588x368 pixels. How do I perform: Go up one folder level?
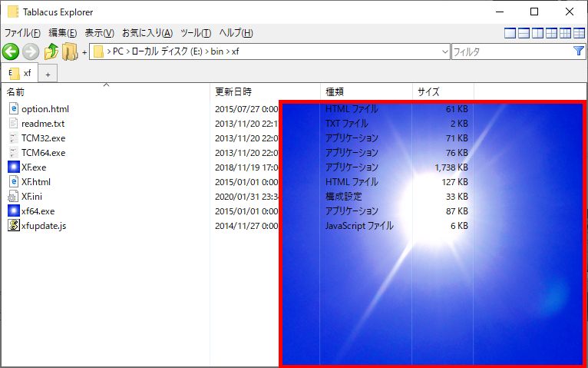[x=51, y=51]
